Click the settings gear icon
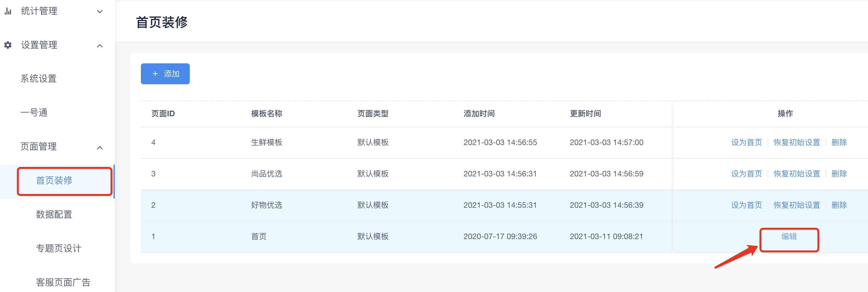The height and width of the screenshot is (292, 868). coord(8,45)
